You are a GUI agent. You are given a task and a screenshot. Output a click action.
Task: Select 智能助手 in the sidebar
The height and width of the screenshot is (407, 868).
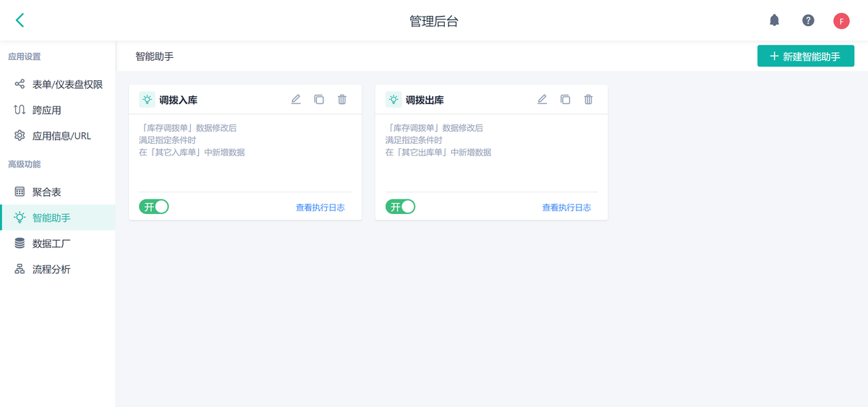(x=58, y=218)
